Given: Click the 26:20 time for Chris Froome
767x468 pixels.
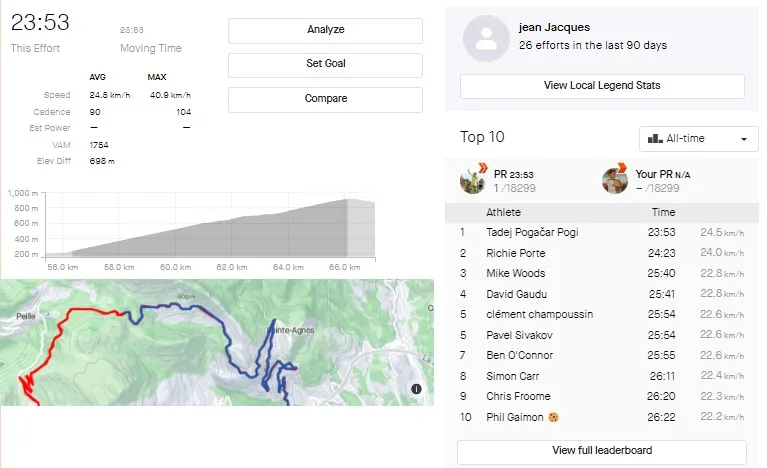Looking at the screenshot, I should 661,397.
